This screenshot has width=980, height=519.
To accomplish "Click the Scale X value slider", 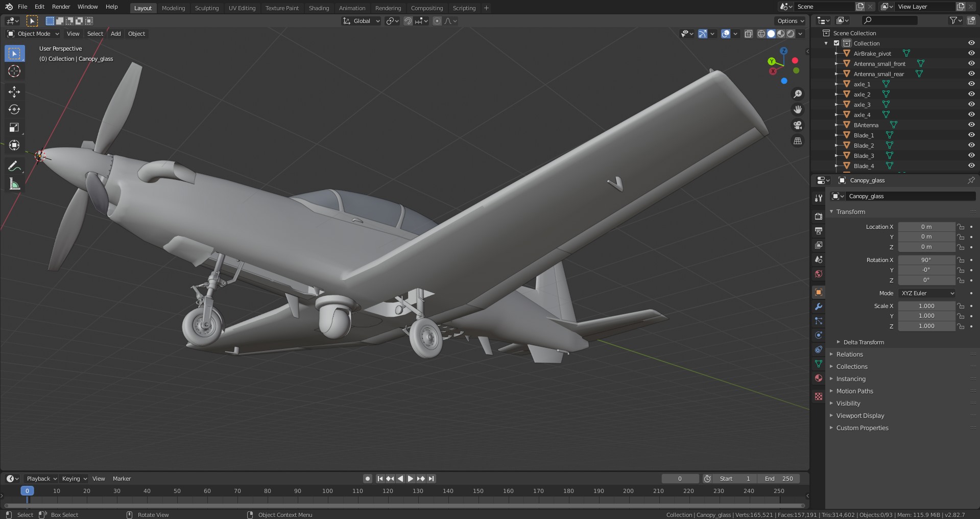I will pyautogui.click(x=926, y=305).
